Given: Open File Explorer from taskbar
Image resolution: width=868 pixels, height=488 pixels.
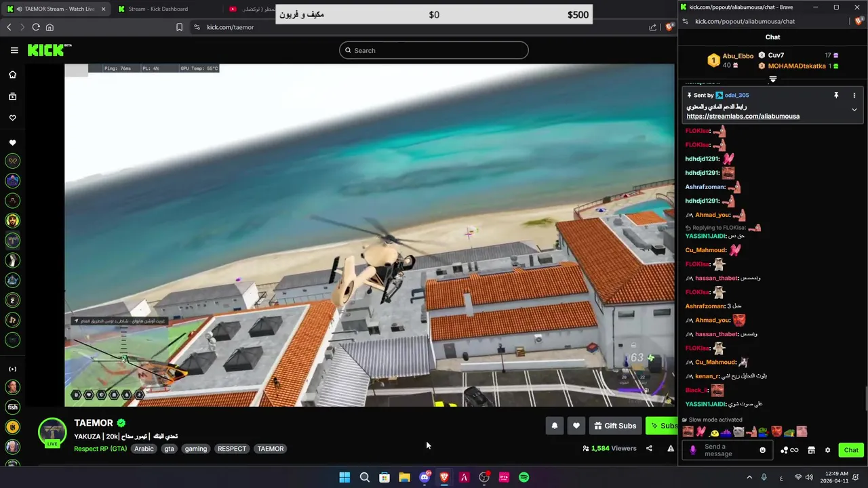Looking at the screenshot, I should pos(404,477).
